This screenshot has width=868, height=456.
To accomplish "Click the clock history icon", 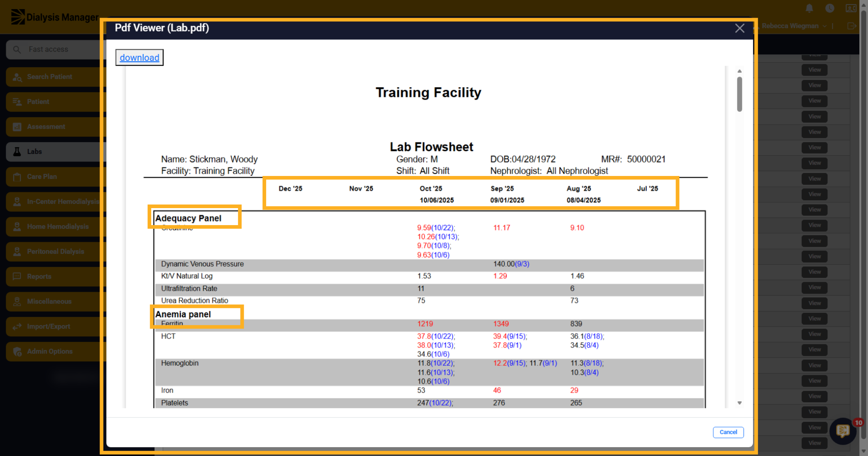I will (x=830, y=8).
